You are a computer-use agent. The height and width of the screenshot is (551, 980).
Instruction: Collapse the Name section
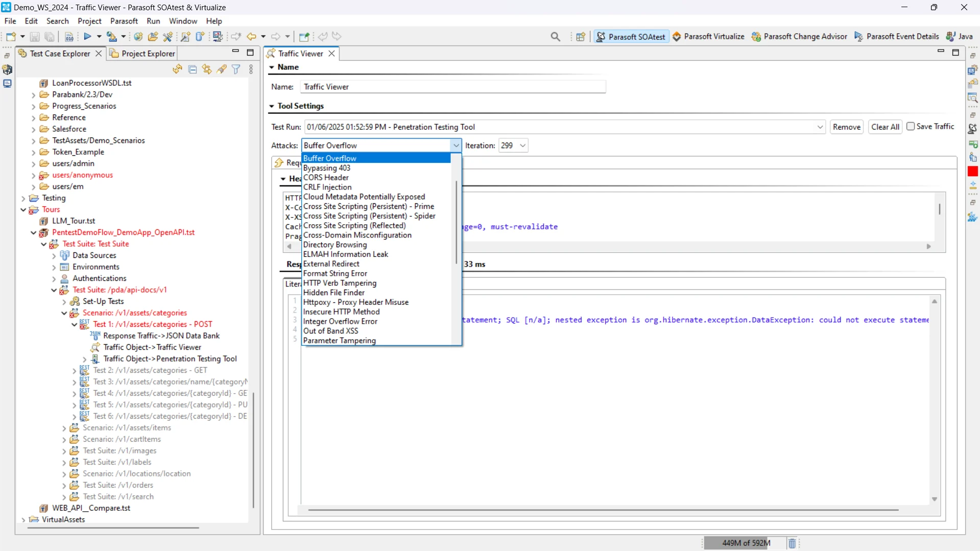[272, 67]
